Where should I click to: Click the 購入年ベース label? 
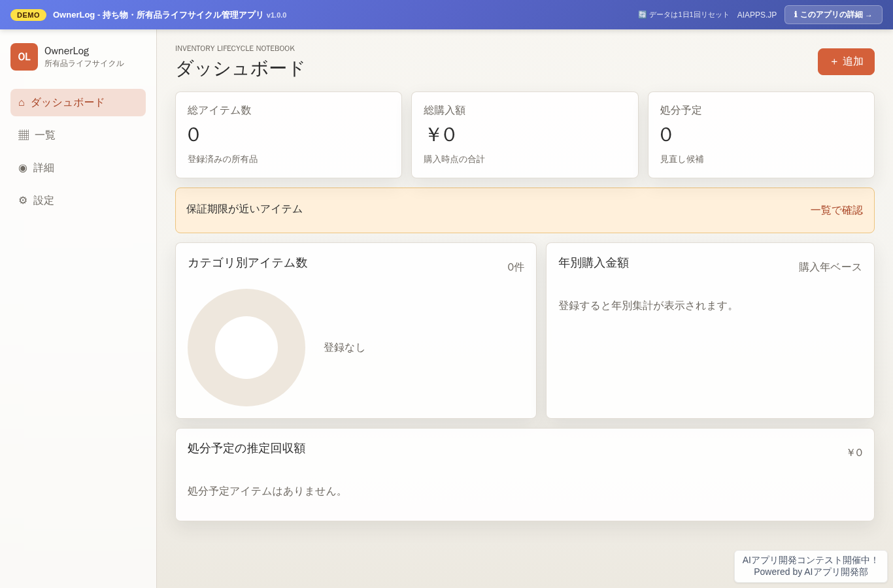[x=830, y=267]
